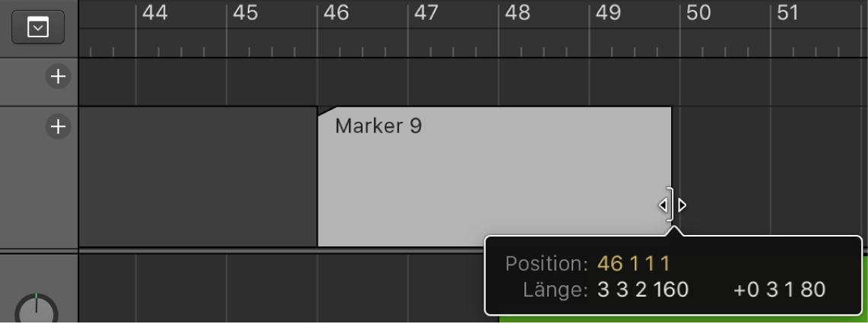
Task: Click the Marker 9 name label
Action: coord(378,126)
